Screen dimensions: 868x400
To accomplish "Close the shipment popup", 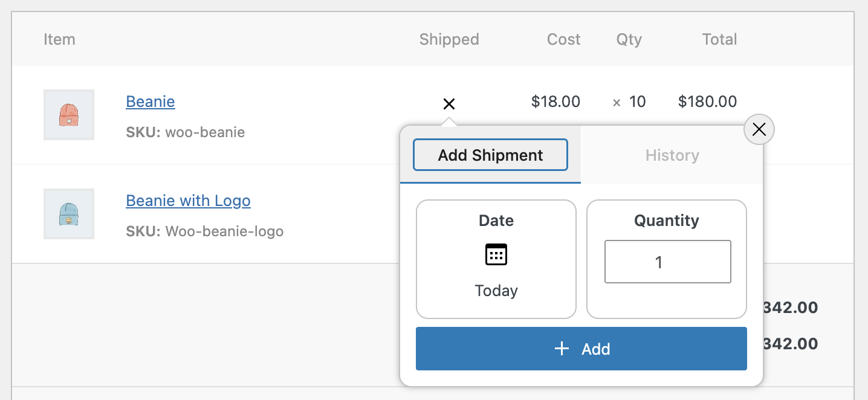I will pyautogui.click(x=759, y=129).
